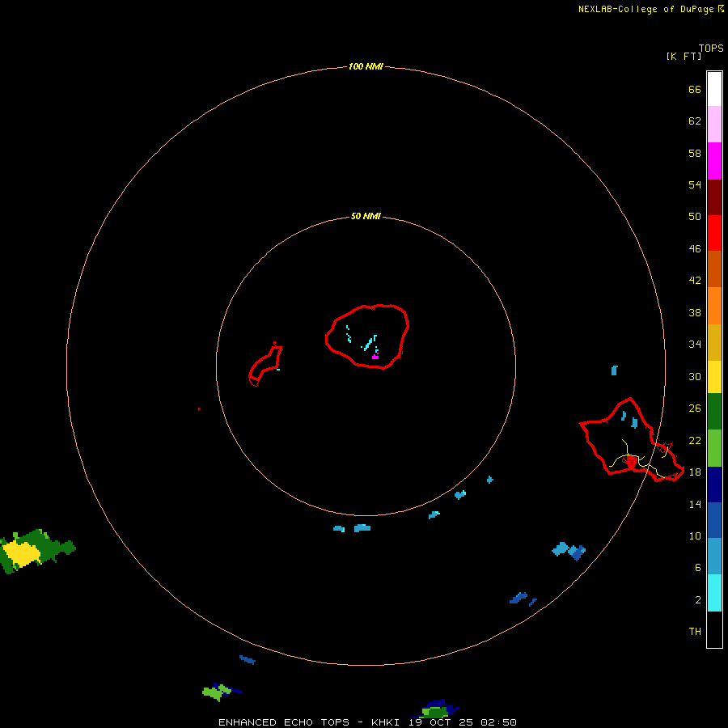Click the legend value 34
This screenshot has width=728, height=728.
coord(695,345)
